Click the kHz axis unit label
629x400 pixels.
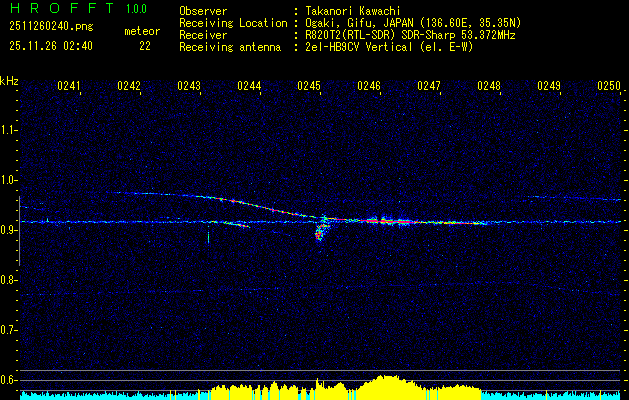pos(9,81)
